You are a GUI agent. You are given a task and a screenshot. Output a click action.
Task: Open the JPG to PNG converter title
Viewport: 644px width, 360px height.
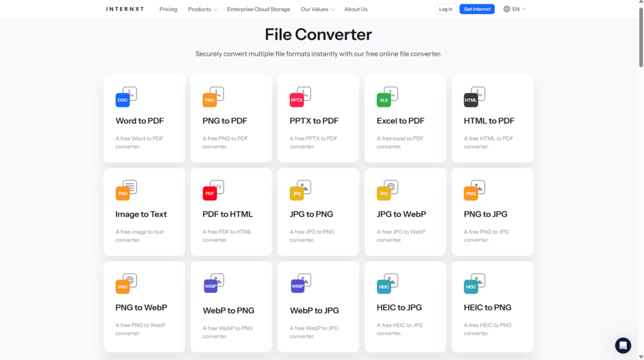[311, 214]
